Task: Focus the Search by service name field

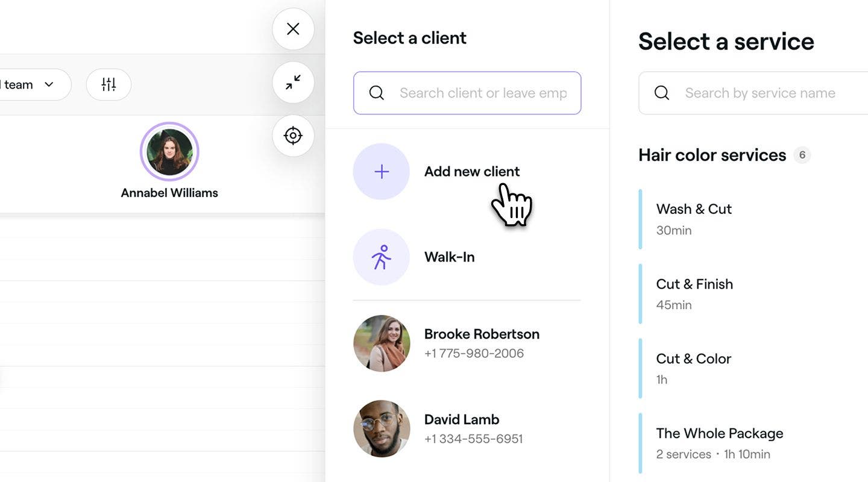Action: pyautogui.click(x=753, y=93)
